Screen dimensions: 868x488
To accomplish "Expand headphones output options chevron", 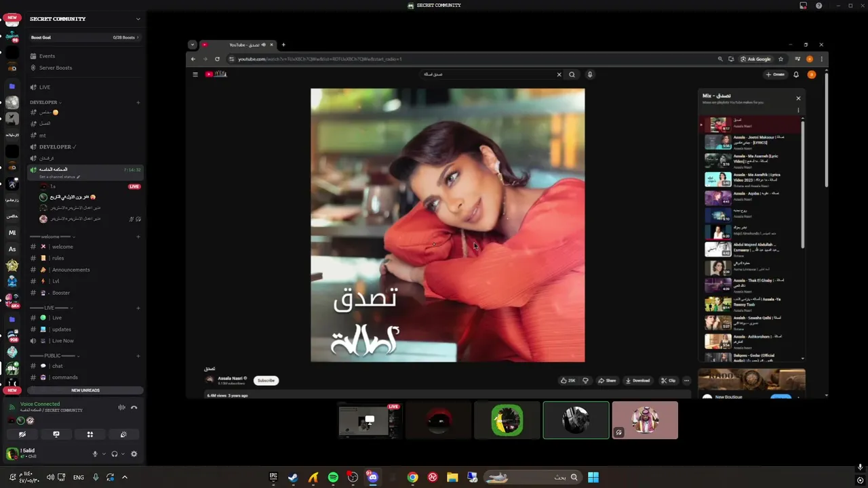I will coord(123,454).
